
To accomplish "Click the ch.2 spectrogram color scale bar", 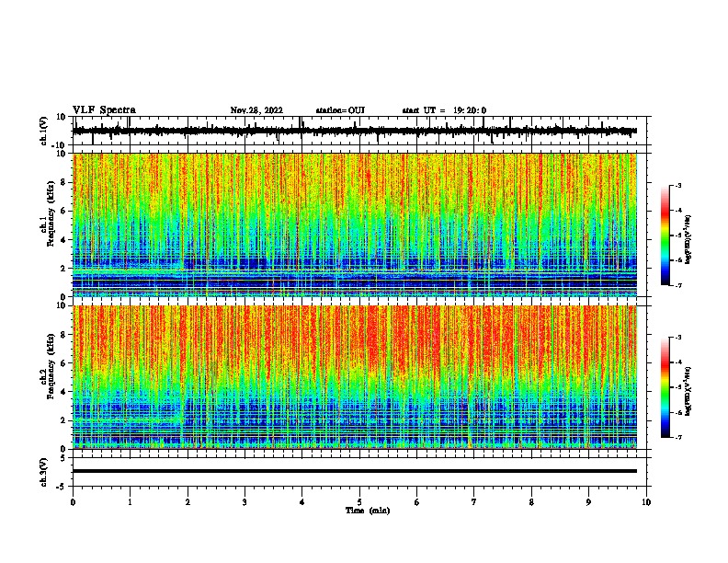I will (665, 387).
